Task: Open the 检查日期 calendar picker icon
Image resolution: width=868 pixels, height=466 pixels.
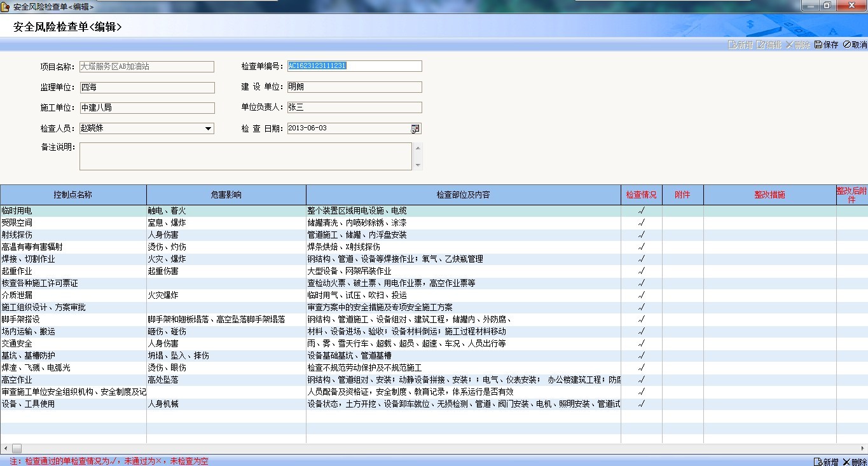Action: (415, 128)
